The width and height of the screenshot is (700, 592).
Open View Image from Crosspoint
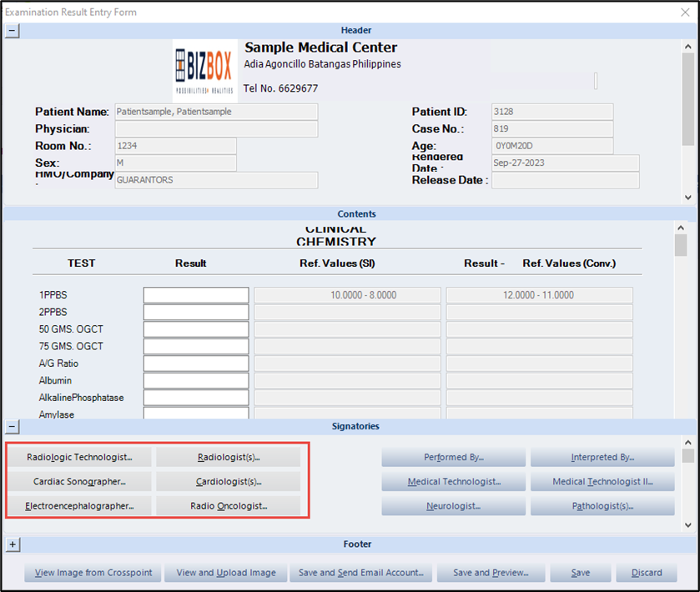pyautogui.click(x=93, y=573)
